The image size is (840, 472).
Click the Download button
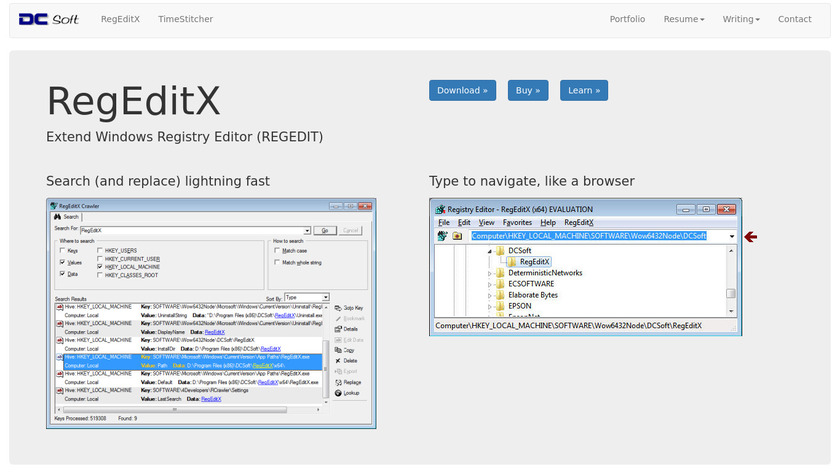point(462,90)
